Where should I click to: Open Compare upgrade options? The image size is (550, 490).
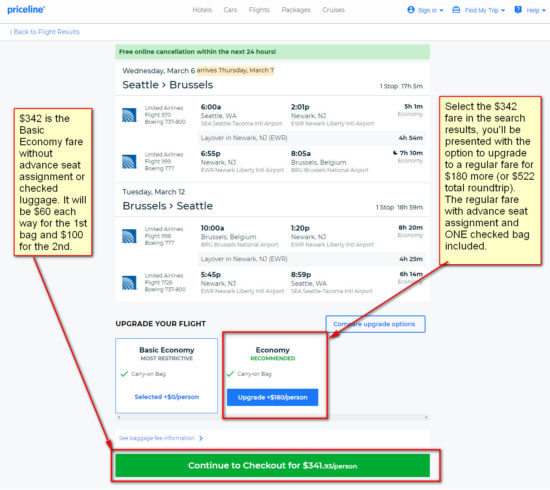pos(375,324)
